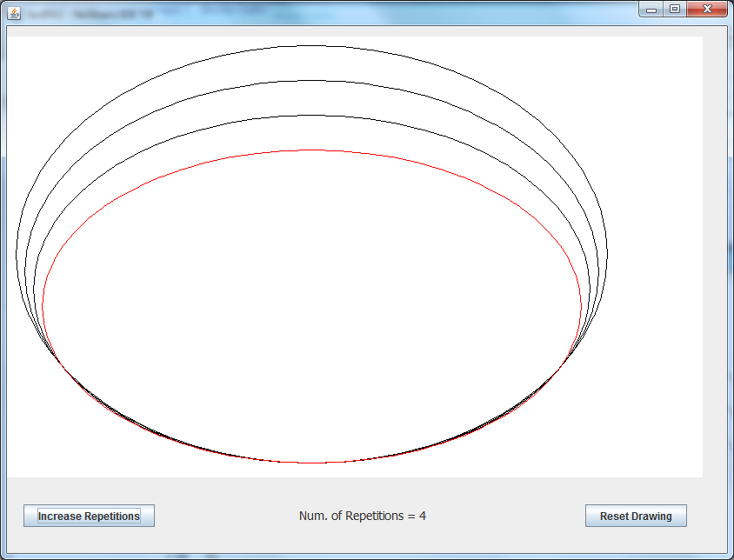Click the 'Num. of Repetitions = 4' label
The height and width of the screenshot is (560, 734).
(362, 516)
